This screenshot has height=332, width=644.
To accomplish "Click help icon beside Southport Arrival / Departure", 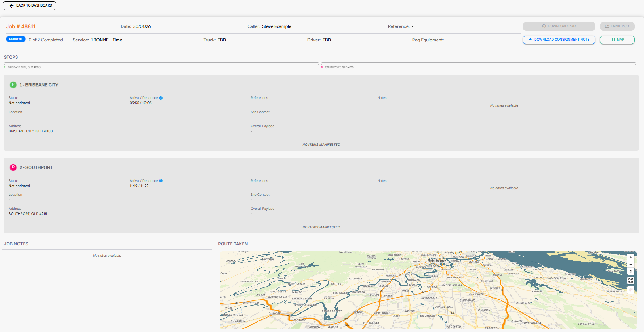I will tap(161, 181).
